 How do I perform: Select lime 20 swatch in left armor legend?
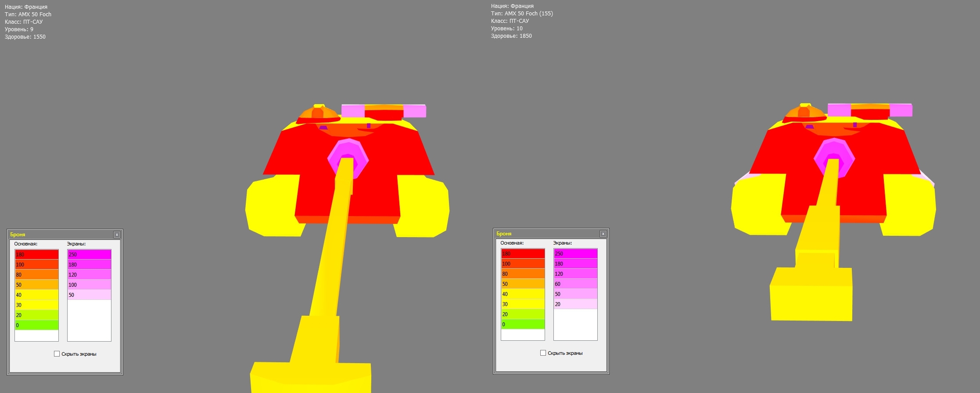[x=37, y=315]
